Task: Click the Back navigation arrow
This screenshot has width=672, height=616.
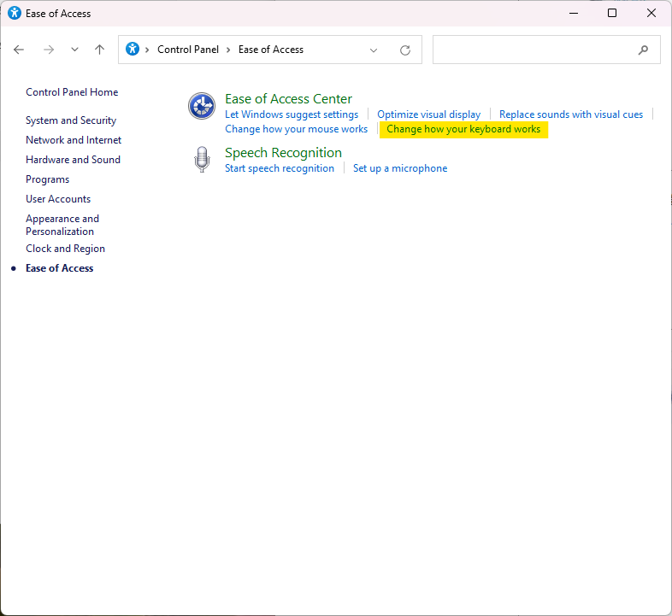Action: (19, 50)
